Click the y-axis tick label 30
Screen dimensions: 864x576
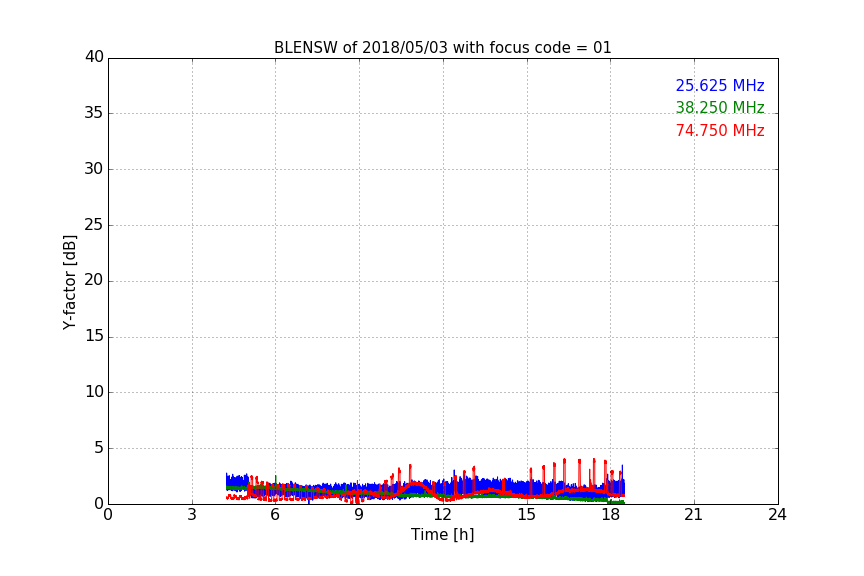pos(94,169)
